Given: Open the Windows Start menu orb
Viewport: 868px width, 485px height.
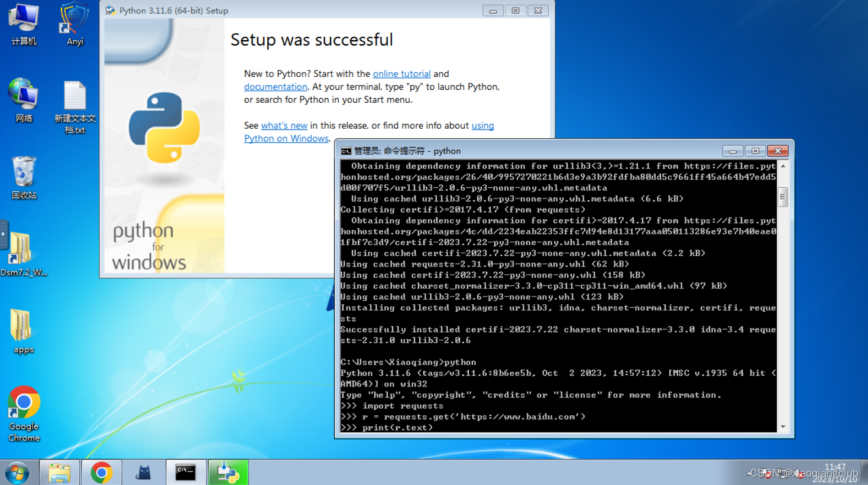Looking at the screenshot, I should [17, 473].
